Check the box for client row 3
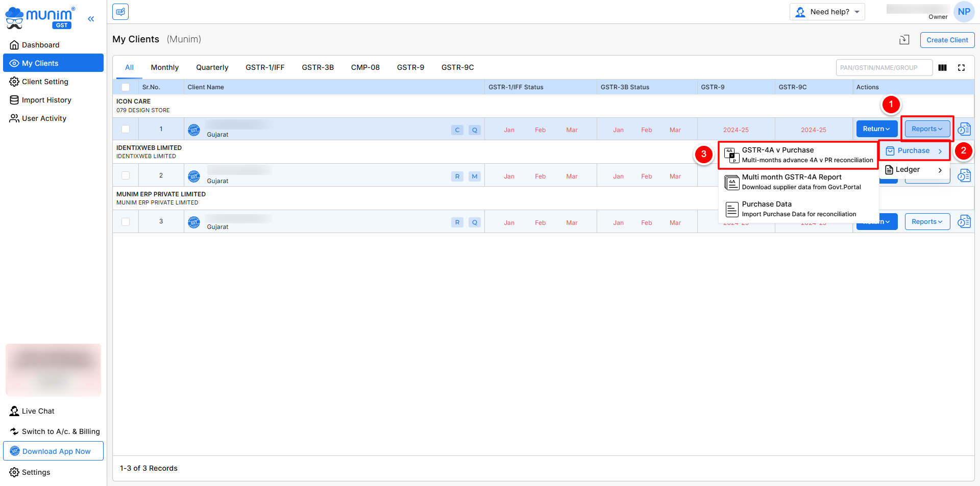 [x=126, y=222]
